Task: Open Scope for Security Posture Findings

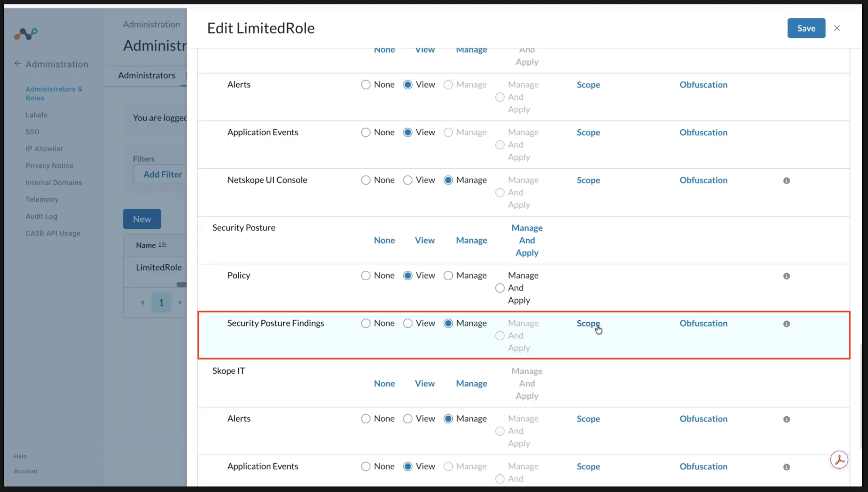Action: (588, 323)
